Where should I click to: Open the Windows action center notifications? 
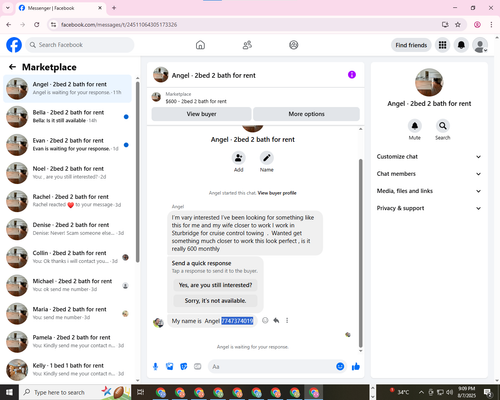pos(488,392)
